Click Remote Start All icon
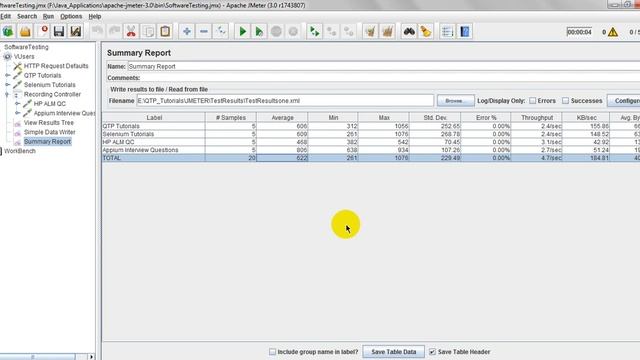This screenshot has width=640, height=360. tap(315, 31)
